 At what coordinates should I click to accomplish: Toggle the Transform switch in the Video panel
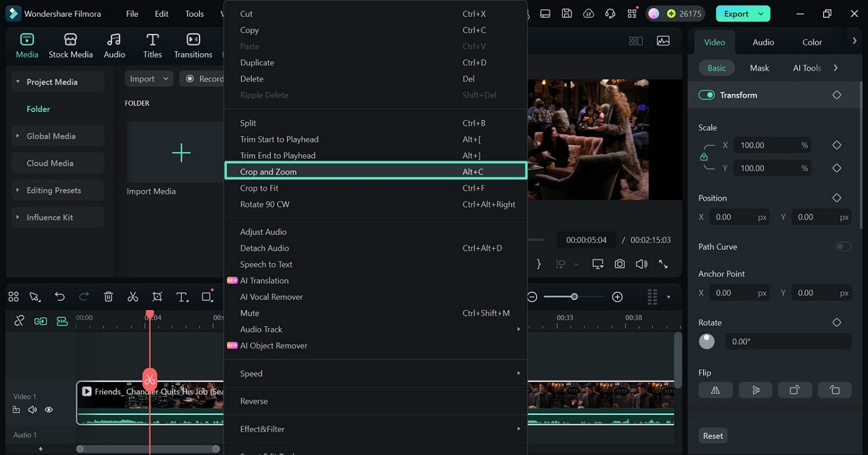coord(706,95)
